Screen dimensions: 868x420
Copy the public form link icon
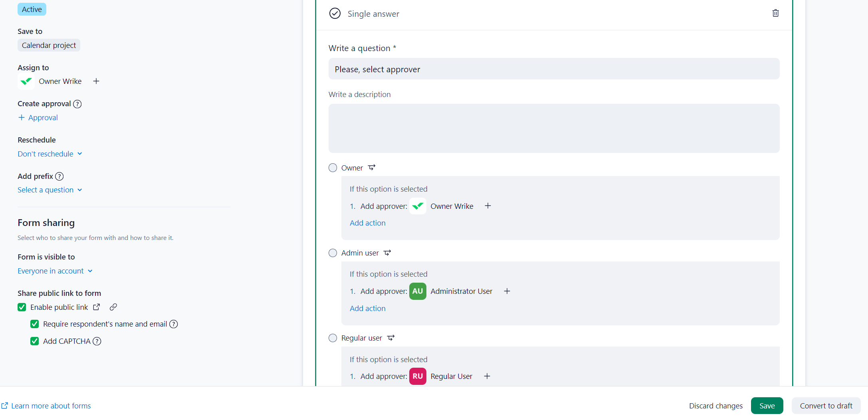[x=113, y=307]
